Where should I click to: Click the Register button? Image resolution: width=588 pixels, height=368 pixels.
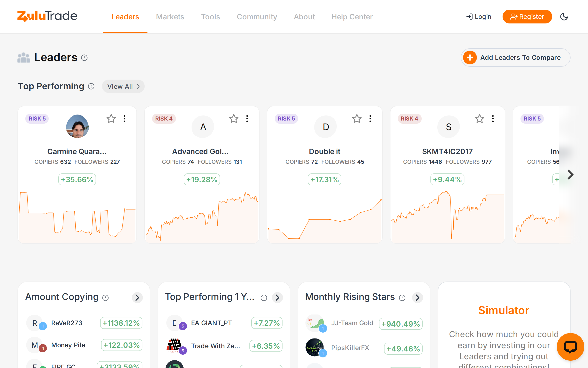(x=527, y=17)
